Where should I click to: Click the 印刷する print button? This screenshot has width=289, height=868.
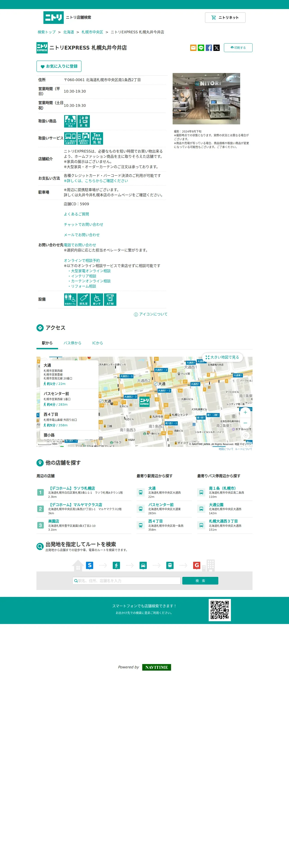[x=238, y=48]
